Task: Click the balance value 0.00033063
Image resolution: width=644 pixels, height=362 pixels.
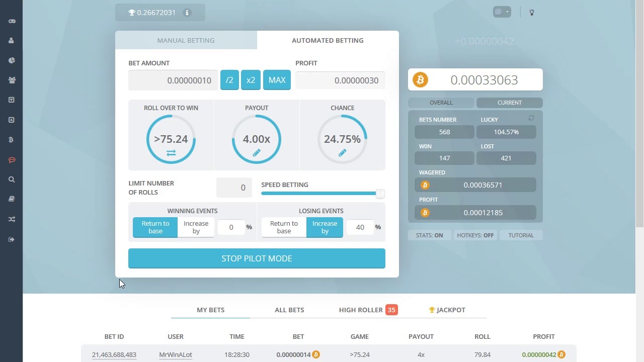Action: [x=484, y=80]
